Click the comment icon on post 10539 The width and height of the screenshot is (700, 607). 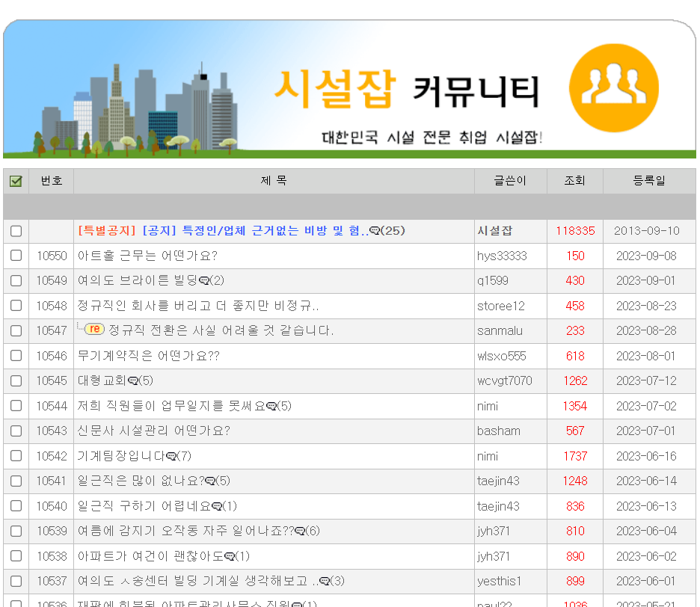click(x=300, y=531)
